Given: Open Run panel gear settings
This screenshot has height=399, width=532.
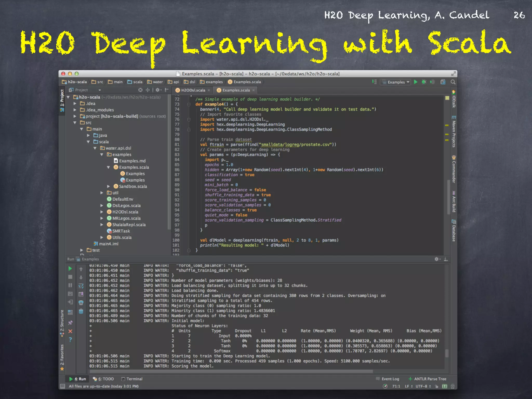Looking at the screenshot, I should pyautogui.click(x=437, y=259).
